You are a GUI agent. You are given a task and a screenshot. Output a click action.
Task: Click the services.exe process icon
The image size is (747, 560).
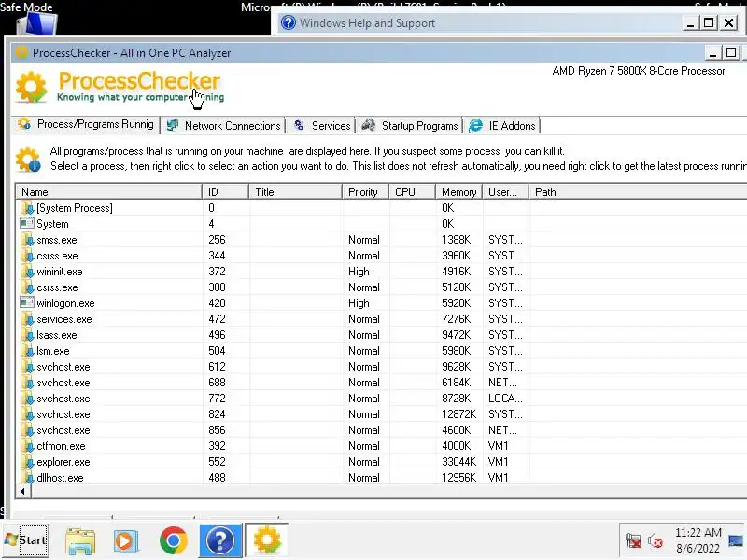(x=28, y=319)
